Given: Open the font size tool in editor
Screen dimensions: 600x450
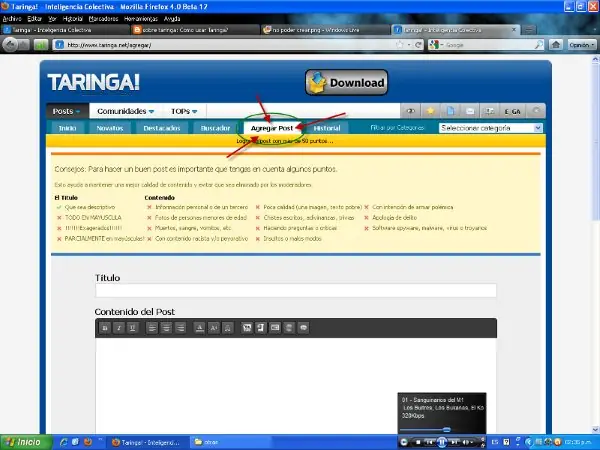Looking at the screenshot, I should (214, 328).
